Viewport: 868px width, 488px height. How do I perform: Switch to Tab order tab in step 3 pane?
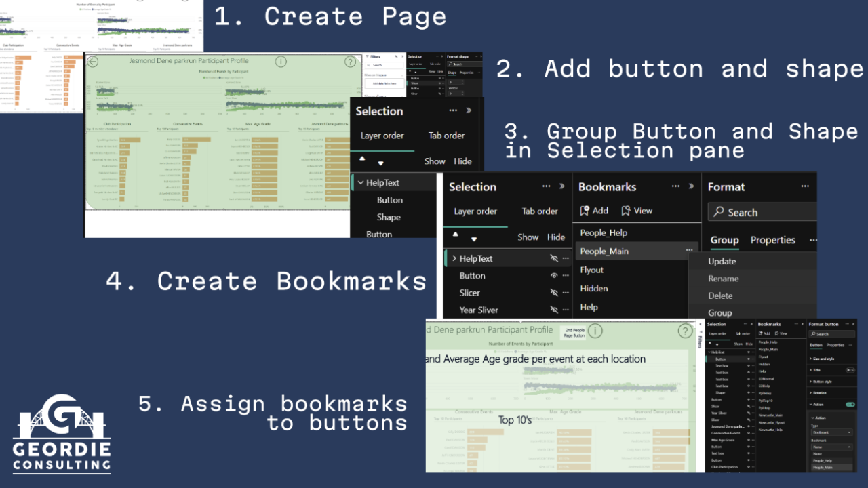(447, 136)
